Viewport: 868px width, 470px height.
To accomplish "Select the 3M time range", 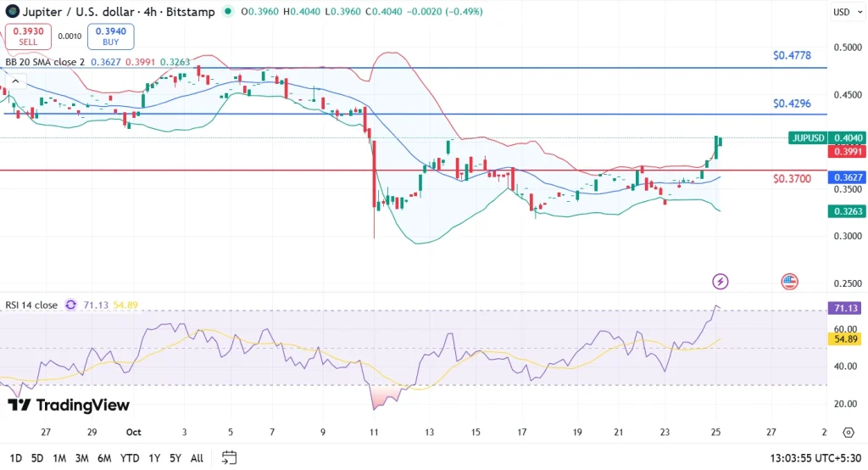I will click(x=82, y=458).
